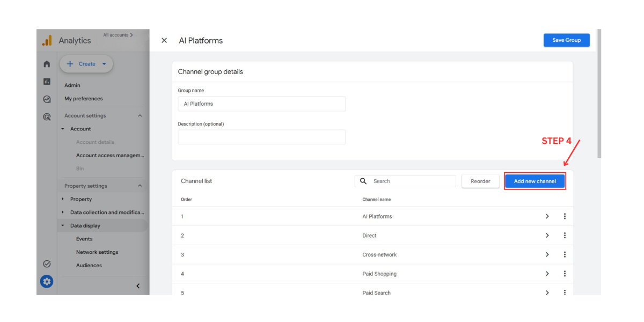Viewport: 644px width, 322px height.
Task: Open more options for Cross-network row
Action: click(565, 254)
